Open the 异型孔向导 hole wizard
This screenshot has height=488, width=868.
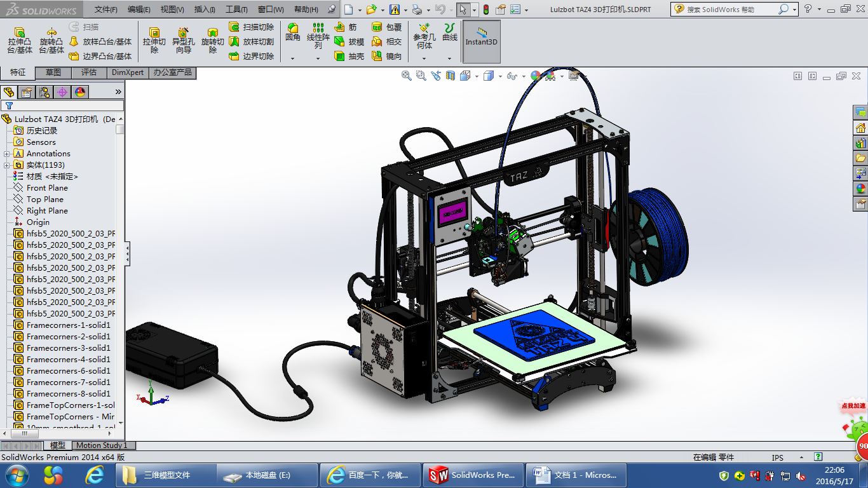pos(183,40)
